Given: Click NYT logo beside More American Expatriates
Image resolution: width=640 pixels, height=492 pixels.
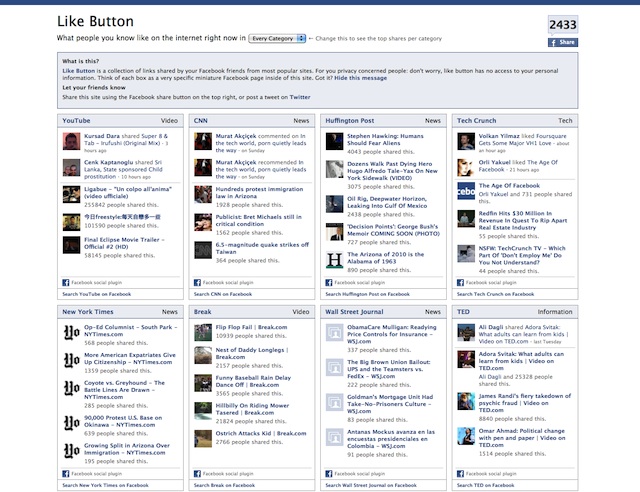Looking at the screenshot, I should (x=71, y=360).
